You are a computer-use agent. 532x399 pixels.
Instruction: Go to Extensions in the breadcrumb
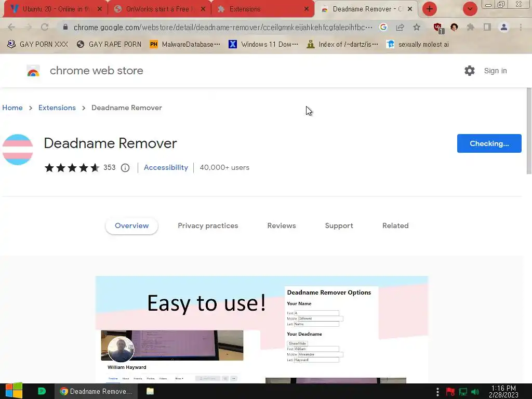57,108
